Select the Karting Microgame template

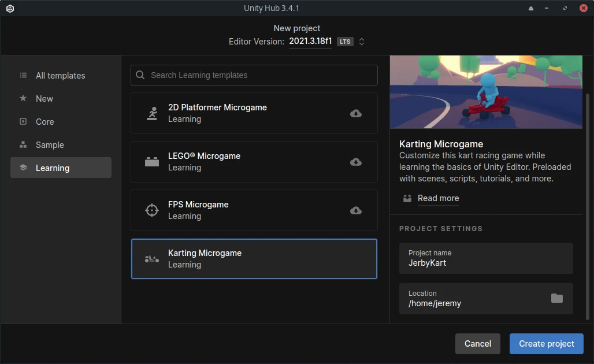click(254, 259)
